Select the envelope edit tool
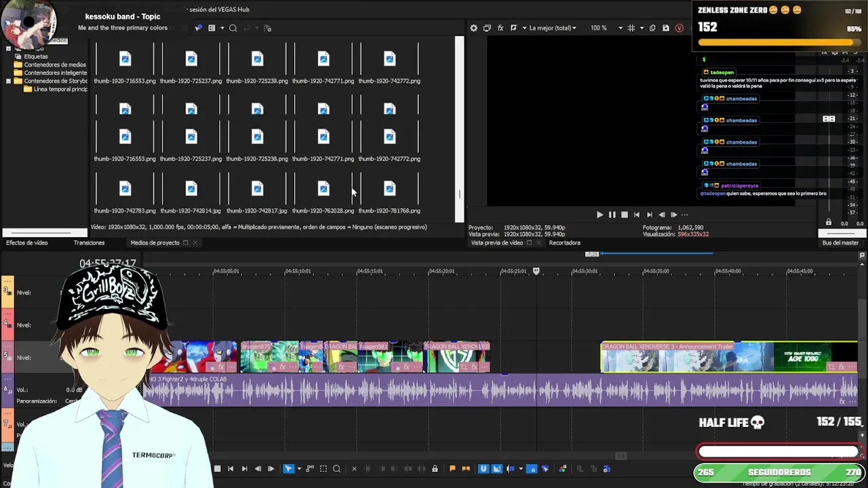868x488 pixels. click(310, 468)
